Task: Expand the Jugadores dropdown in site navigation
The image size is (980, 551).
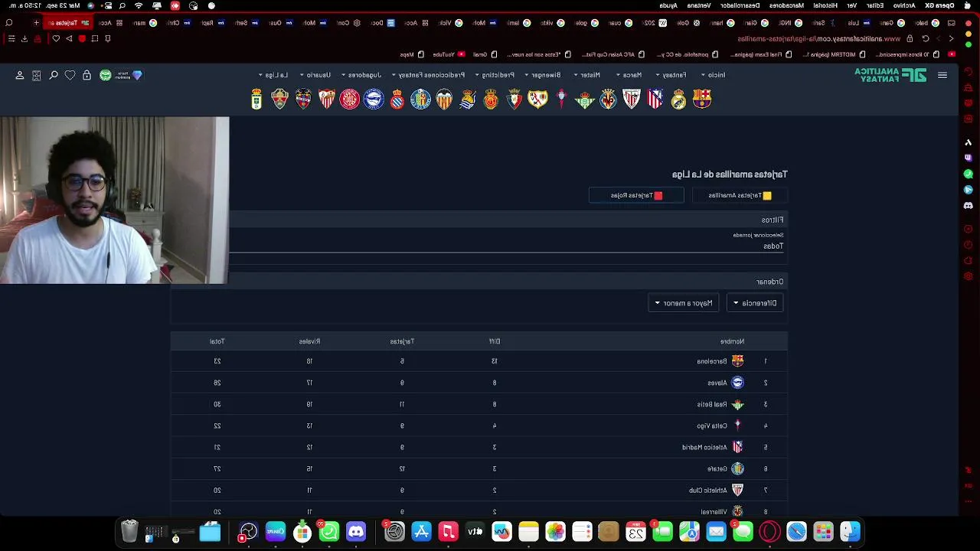Action: [361, 75]
